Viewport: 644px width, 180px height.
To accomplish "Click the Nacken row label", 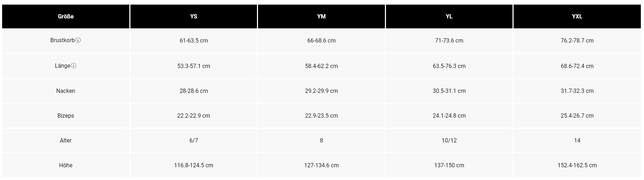I will pos(66,91).
